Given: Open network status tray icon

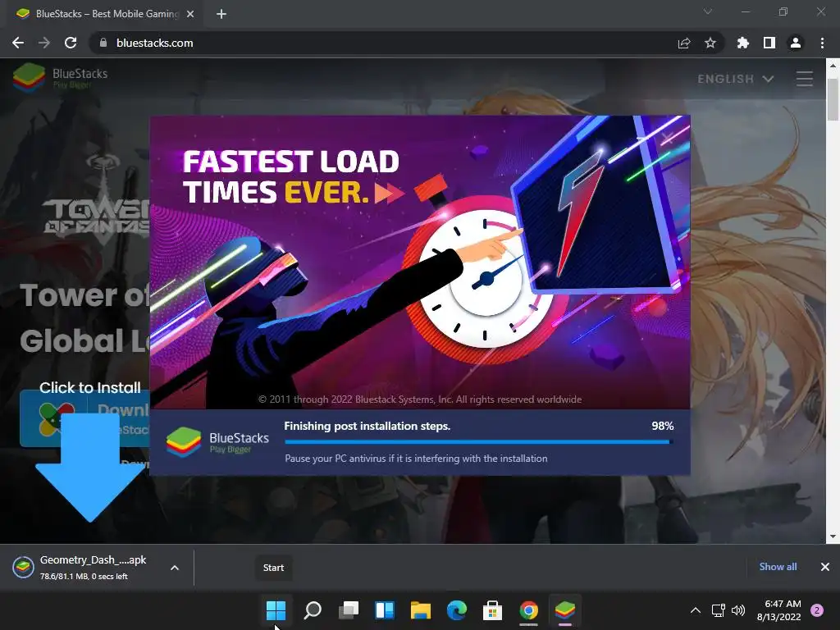Looking at the screenshot, I should point(718,610).
